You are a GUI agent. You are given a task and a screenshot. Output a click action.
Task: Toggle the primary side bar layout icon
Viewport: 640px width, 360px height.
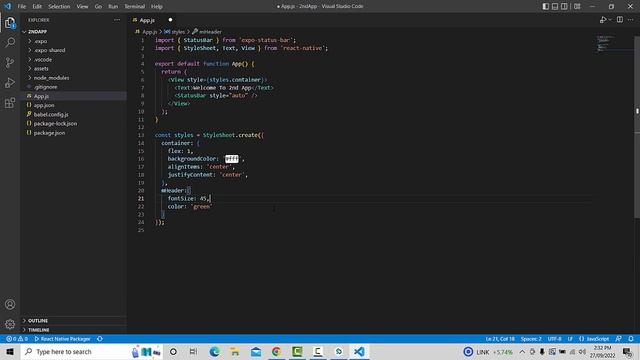tap(546, 7)
